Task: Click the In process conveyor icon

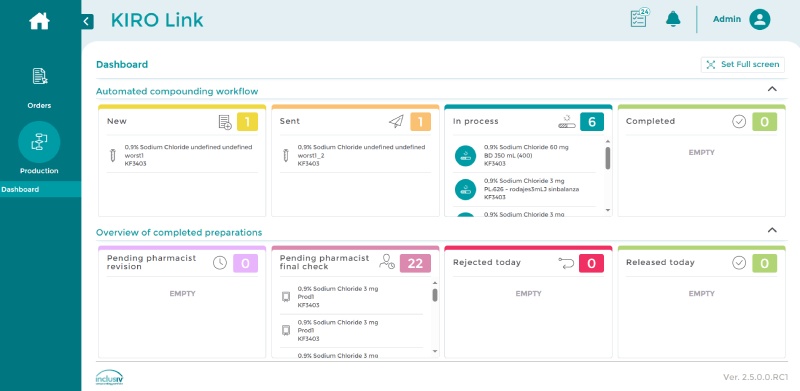Action: tap(567, 121)
